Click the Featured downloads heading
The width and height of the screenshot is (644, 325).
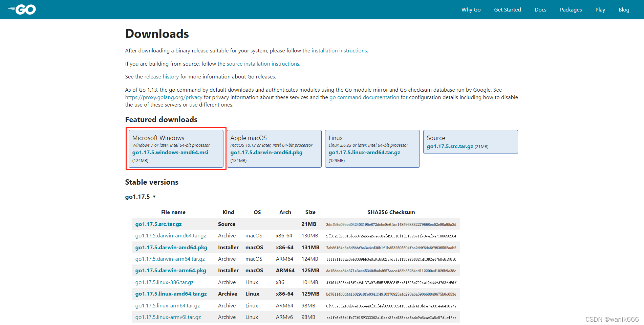[161, 120]
